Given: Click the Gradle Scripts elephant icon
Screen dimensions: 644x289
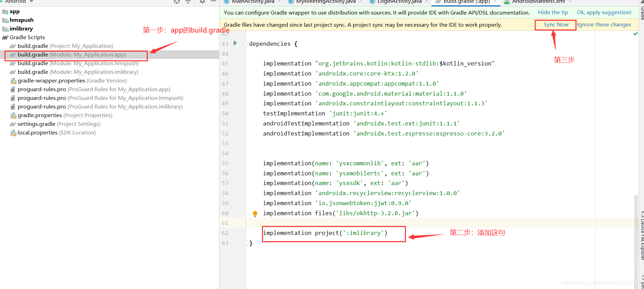Looking at the screenshot, I should pos(5,37).
